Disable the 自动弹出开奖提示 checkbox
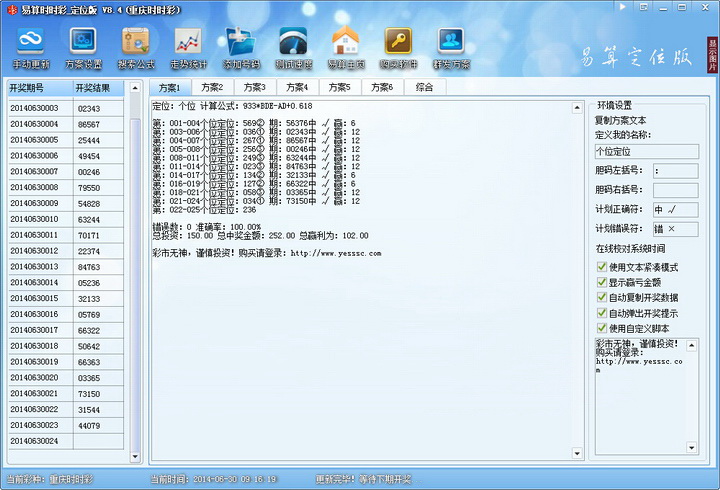This screenshot has width=720, height=490. (x=602, y=312)
